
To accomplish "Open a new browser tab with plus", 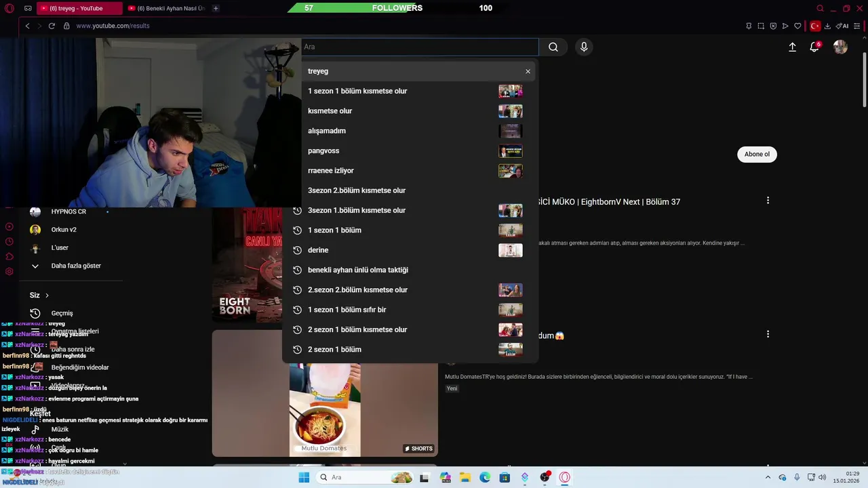I will point(216,8).
